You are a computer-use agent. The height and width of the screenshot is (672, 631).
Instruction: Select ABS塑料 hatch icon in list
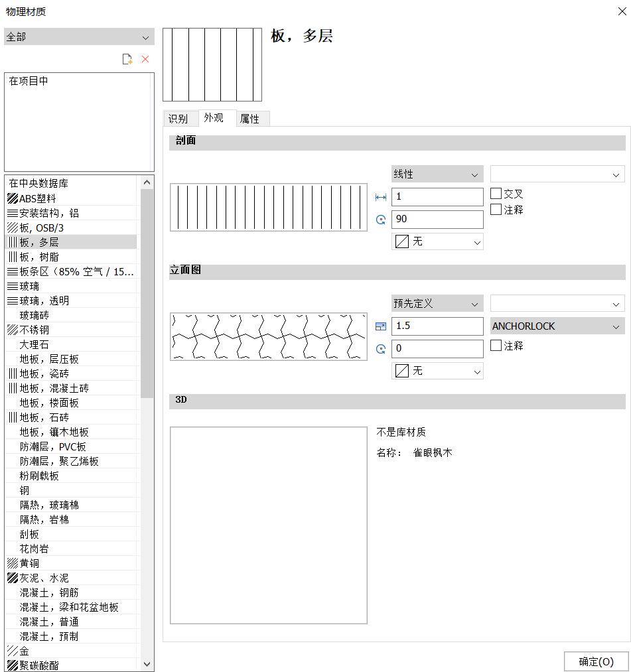pyautogui.click(x=12, y=198)
